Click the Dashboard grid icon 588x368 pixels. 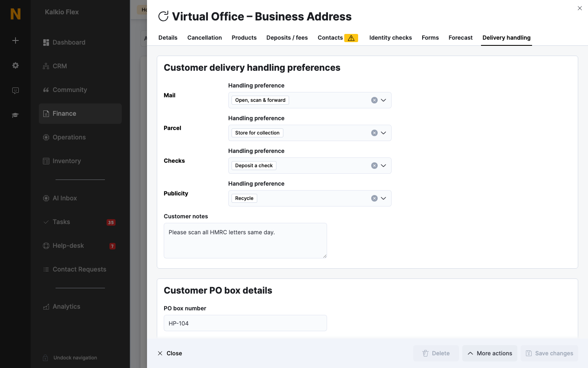point(46,43)
